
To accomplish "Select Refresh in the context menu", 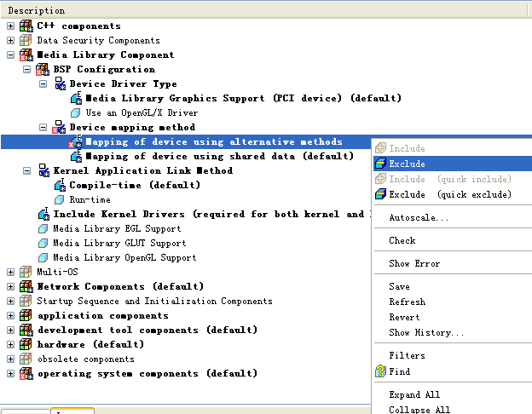I will 452,302.
